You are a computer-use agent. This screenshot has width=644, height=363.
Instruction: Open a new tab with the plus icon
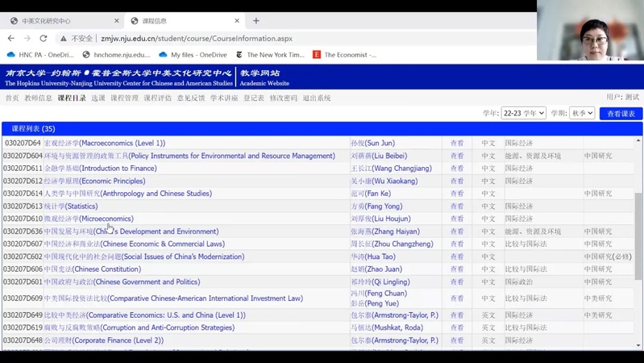(256, 20)
